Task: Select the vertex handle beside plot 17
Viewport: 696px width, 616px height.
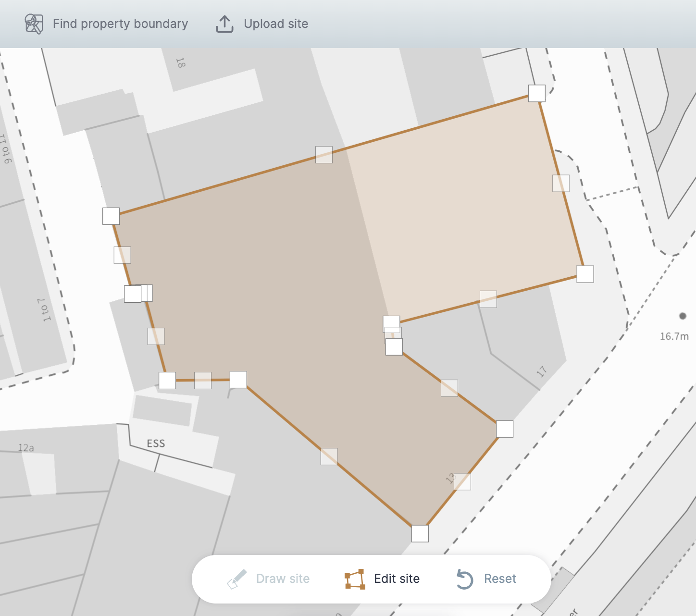Action: click(x=504, y=429)
